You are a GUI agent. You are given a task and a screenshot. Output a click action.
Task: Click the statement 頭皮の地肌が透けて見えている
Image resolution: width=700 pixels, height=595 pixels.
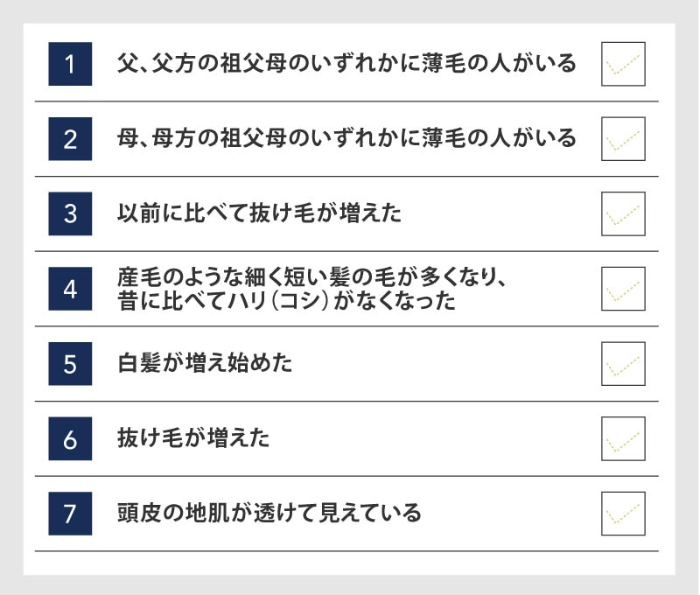(269, 513)
